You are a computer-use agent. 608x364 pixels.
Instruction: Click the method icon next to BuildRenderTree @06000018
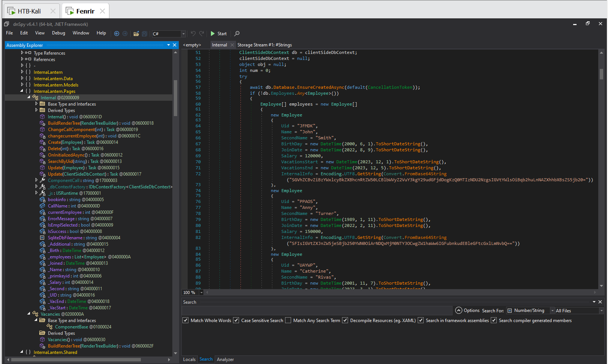coord(43,123)
